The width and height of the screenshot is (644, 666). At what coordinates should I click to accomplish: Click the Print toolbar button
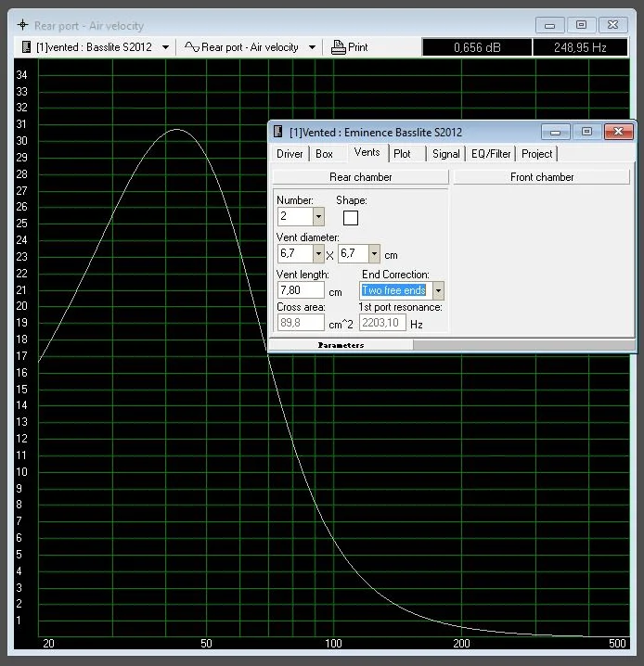coord(350,46)
